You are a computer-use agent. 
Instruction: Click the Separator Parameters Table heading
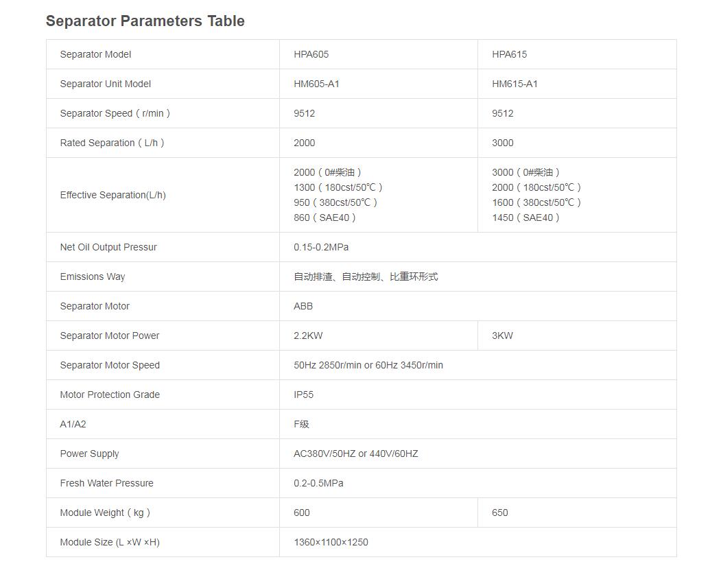145,21
